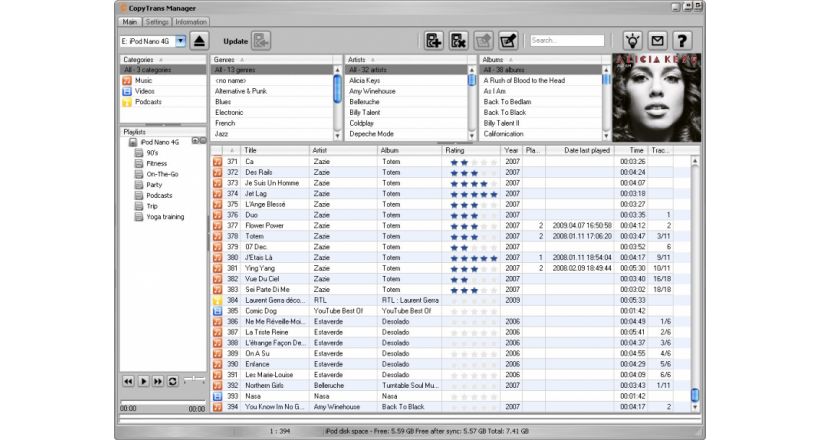Image resolution: width=820 pixels, height=440 pixels.
Task: Sort tracks by the Year column header
Action: point(512,150)
